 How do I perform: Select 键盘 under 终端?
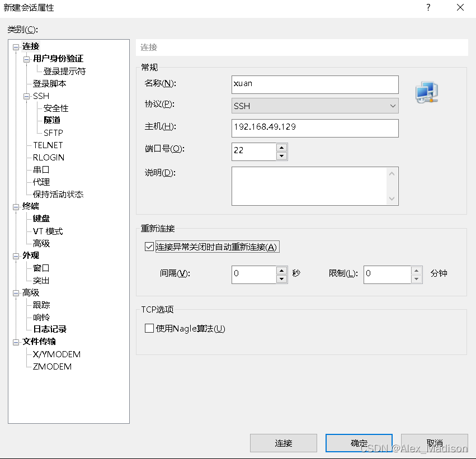click(x=40, y=219)
